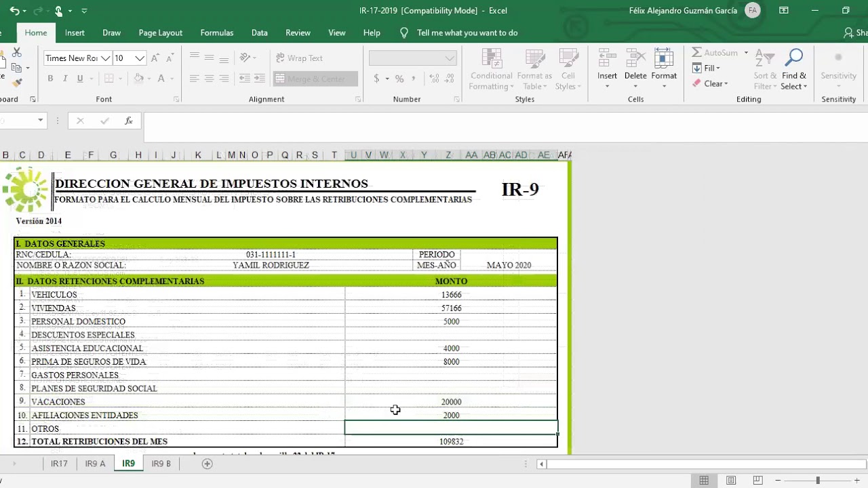The image size is (868, 488).
Task: Open the font name dropdown
Action: 106,58
